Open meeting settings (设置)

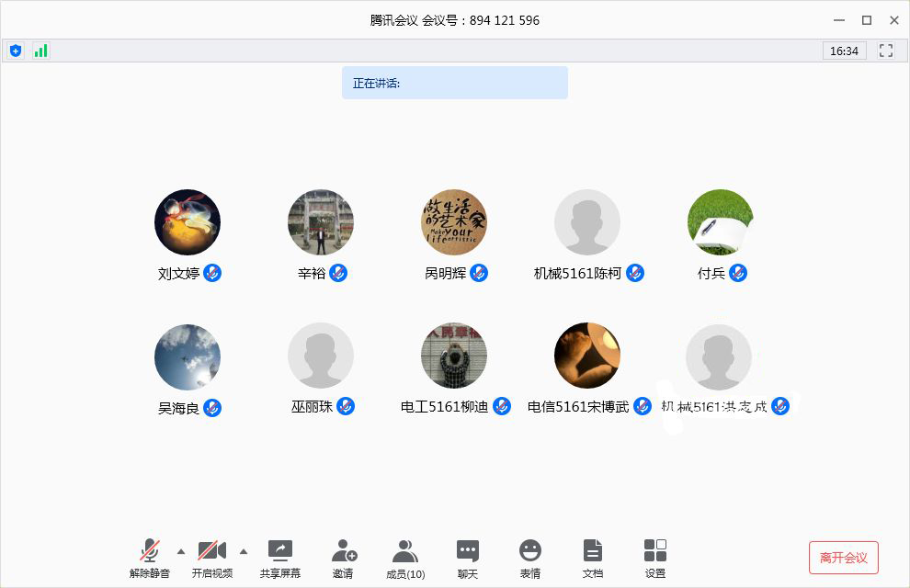tap(655, 558)
